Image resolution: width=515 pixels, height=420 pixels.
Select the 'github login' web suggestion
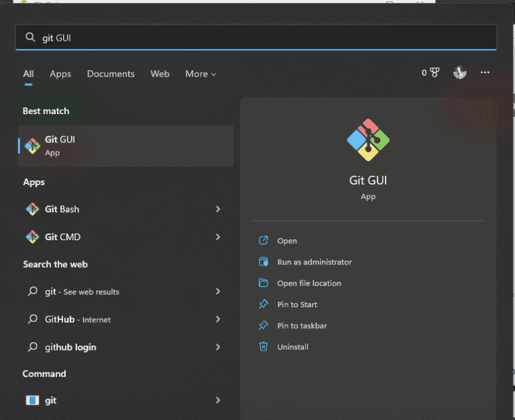[x=126, y=347]
